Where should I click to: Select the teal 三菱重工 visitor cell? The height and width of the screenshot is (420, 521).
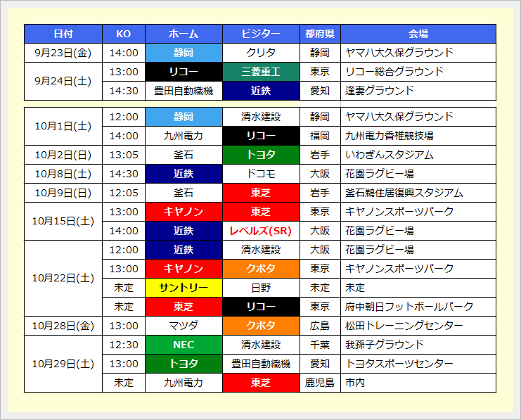(x=261, y=72)
